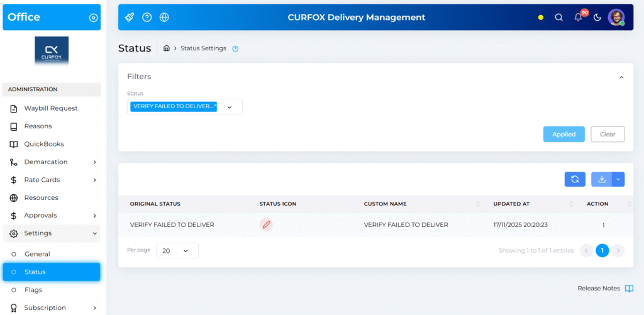Click the Applied filter button
This screenshot has height=315, width=644.
click(x=563, y=134)
